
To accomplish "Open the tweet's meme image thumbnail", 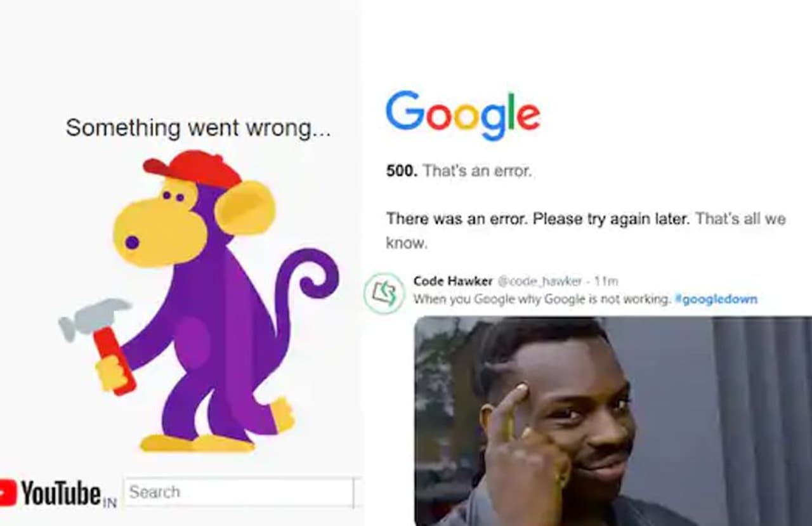I will [613, 421].
